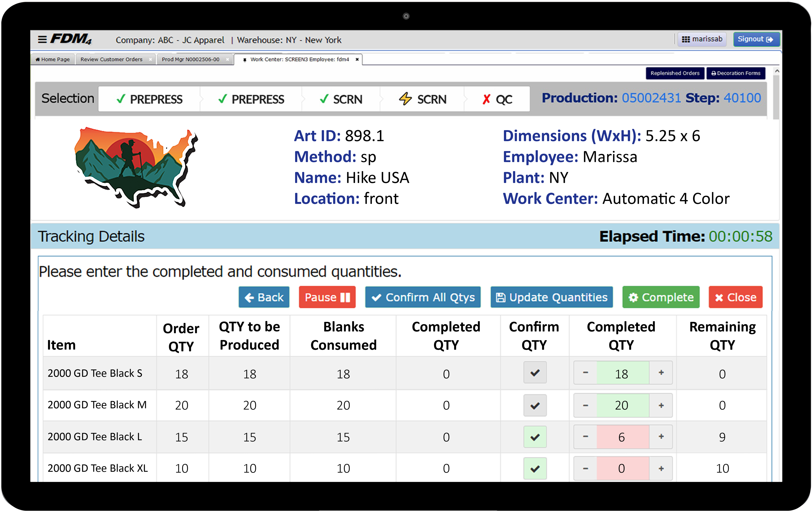The image size is (812, 511).
Task: Select the QC step with red X
Action: click(497, 99)
